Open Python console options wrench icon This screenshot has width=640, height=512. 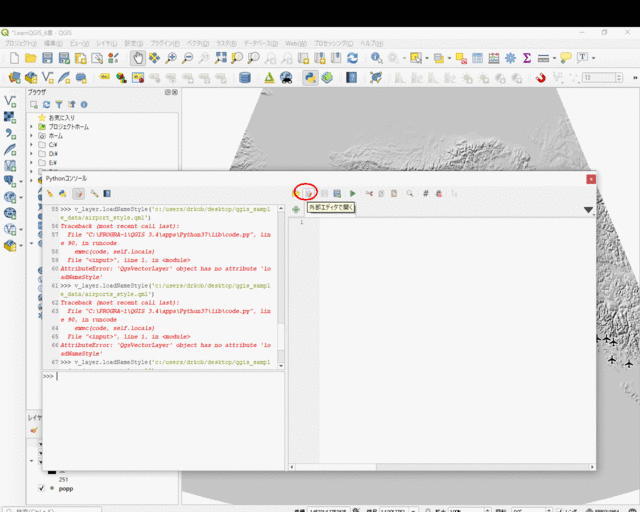94,193
